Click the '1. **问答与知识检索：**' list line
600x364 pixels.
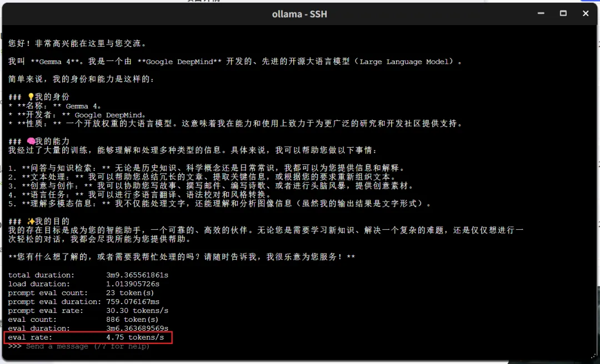[207, 168]
